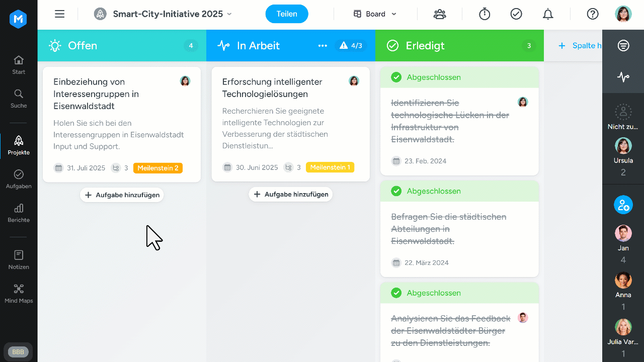Click due date 30. Juni 2025
This screenshot has height=362, width=644.
coord(251,167)
